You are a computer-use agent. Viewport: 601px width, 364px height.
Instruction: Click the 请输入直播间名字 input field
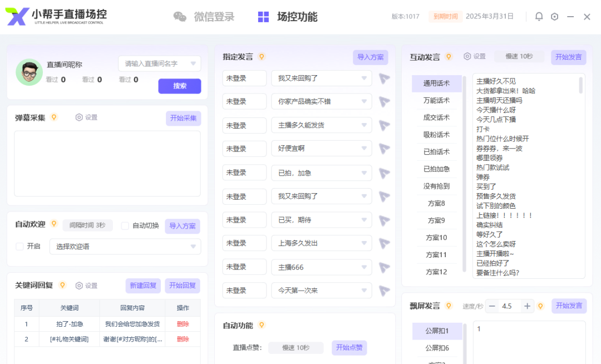[156, 63]
